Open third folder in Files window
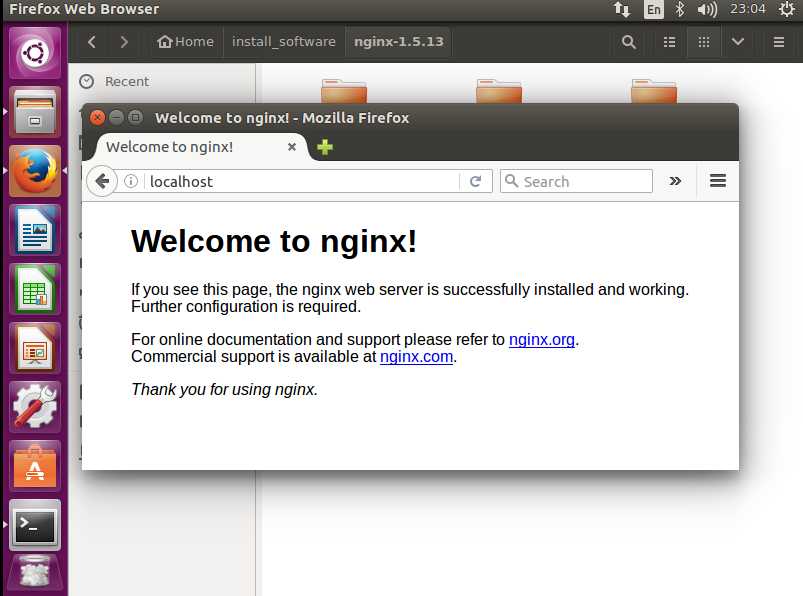The image size is (803, 596). [x=654, y=91]
